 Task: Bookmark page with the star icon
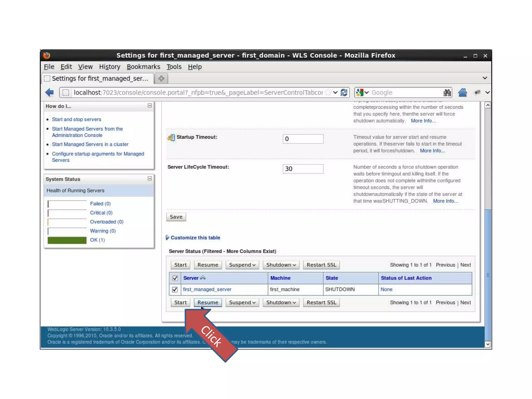click(x=328, y=92)
